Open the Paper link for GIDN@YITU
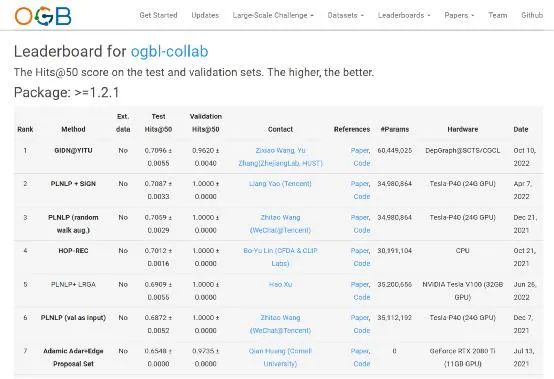Screen dimensions: 554x379 tap(360, 150)
